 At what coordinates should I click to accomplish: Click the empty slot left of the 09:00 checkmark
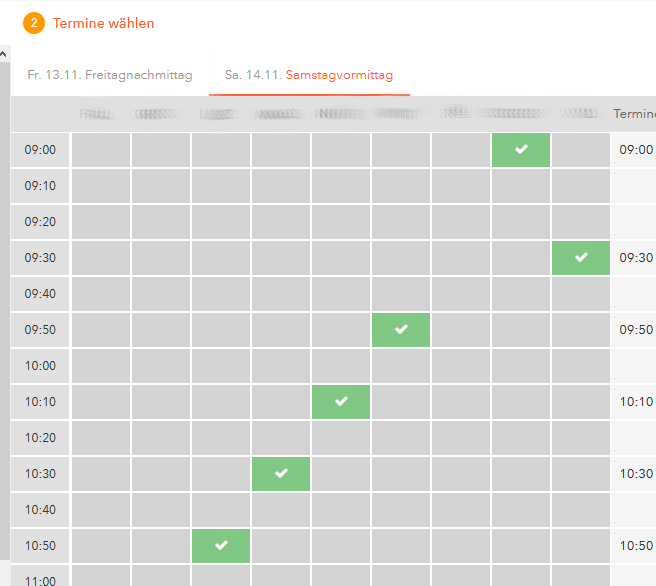coord(461,150)
